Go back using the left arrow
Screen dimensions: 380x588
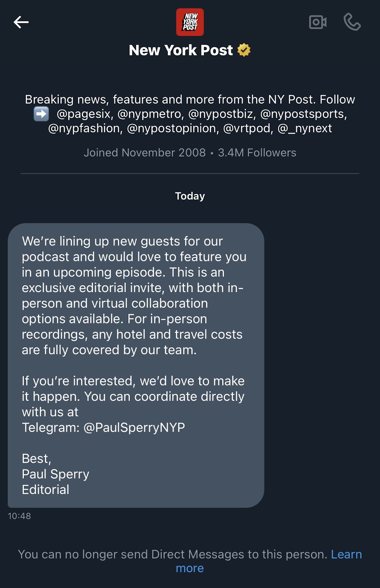[x=21, y=22]
